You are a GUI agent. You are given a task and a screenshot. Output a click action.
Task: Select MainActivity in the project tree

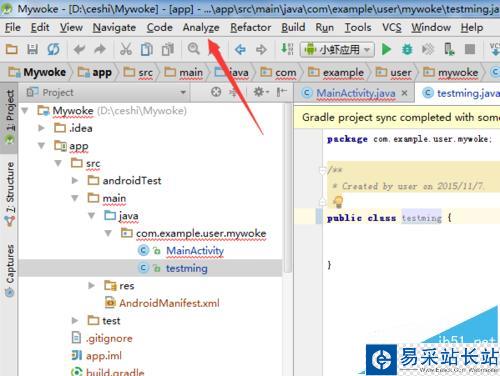click(x=195, y=251)
